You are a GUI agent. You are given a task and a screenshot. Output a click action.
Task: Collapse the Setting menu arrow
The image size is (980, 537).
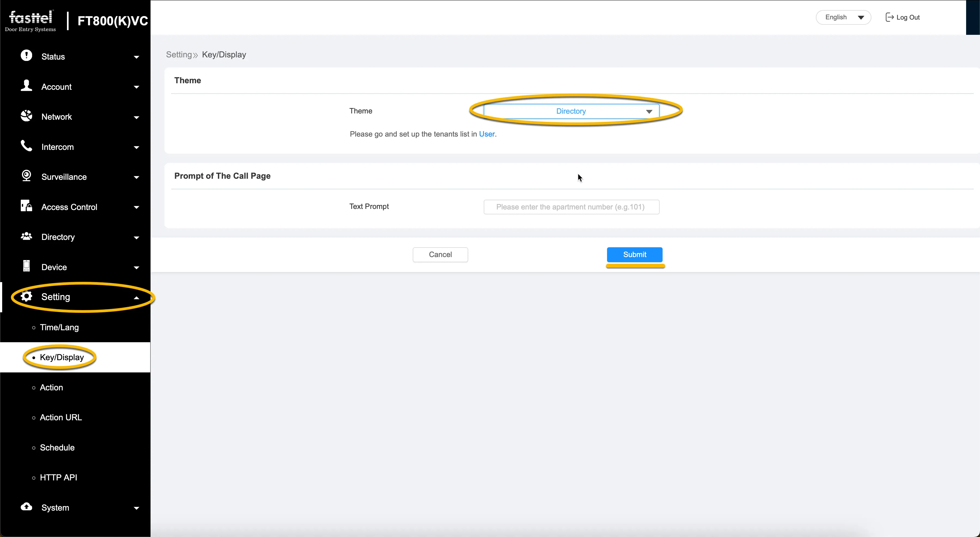point(137,298)
